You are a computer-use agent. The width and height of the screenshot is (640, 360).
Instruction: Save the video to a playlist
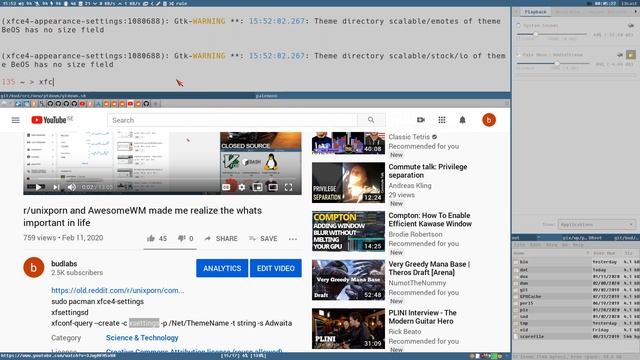click(263, 238)
